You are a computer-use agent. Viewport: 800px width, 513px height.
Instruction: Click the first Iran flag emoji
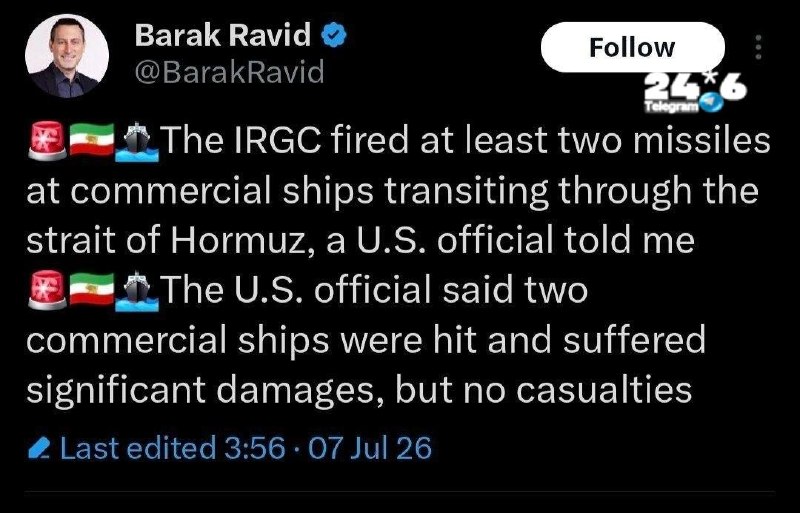[x=91, y=139]
